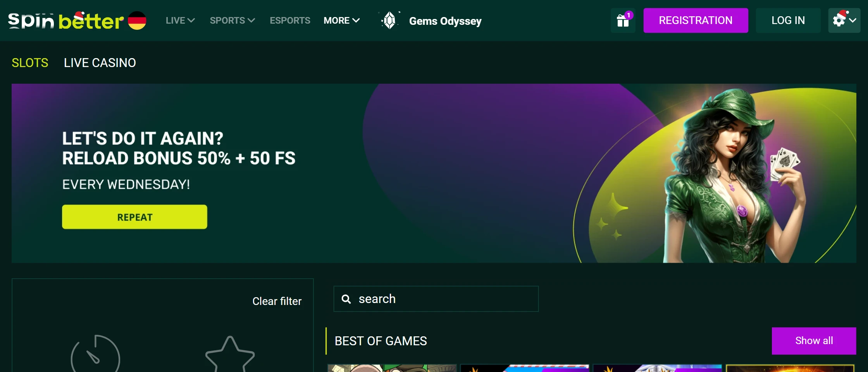868x372 pixels.
Task: Expand the SPORTS dropdown menu
Action: click(x=232, y=21)
